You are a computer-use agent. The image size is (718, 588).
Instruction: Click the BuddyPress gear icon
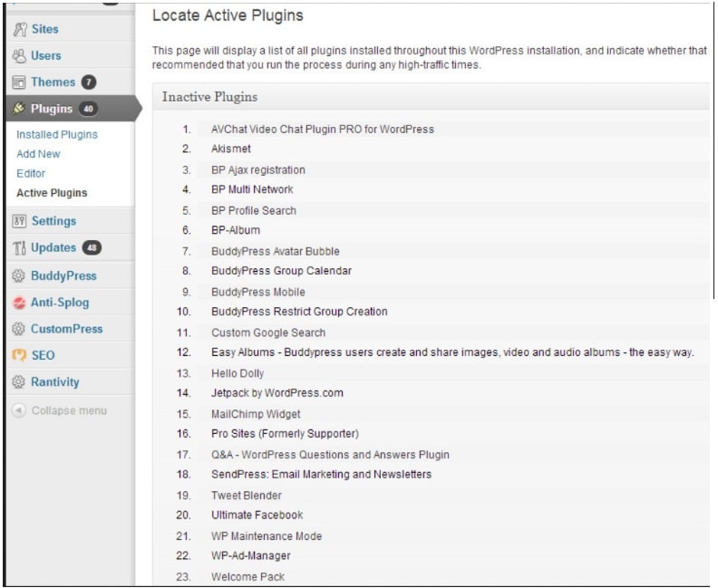[x=18, y=276]
